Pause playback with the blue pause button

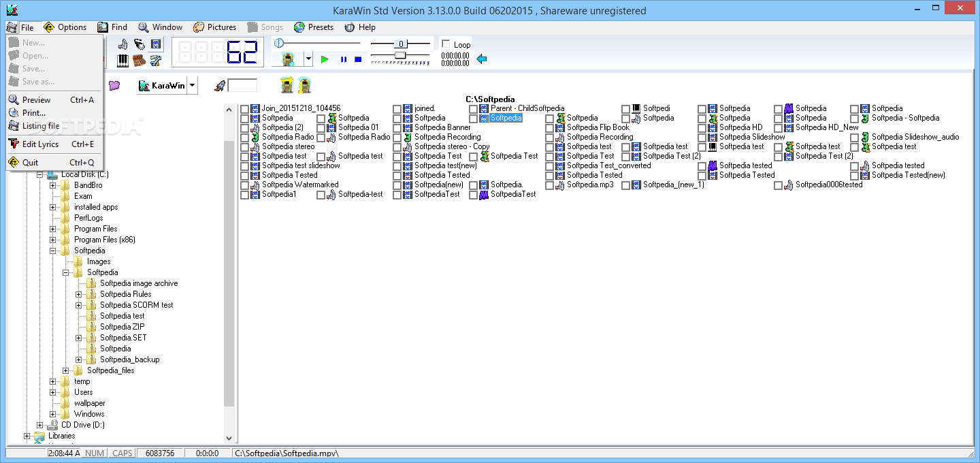(343, 59)
